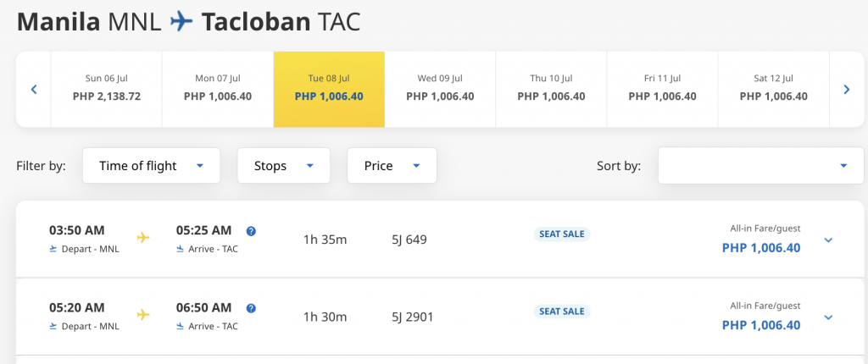This screenshot has width=868, height=364.
Task: Open the Time of flight filter
Action: [151, 165]
